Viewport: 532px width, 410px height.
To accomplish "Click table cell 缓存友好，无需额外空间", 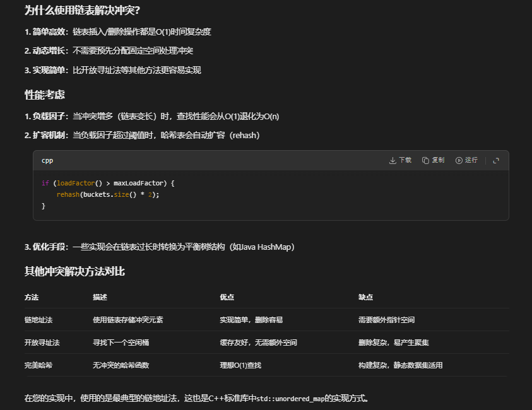I will click(258, 343).
